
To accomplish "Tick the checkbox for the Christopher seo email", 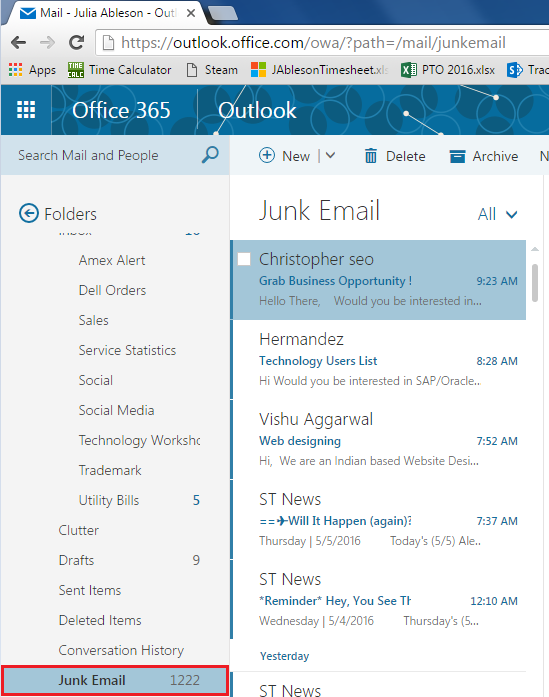I will (244, 259).
